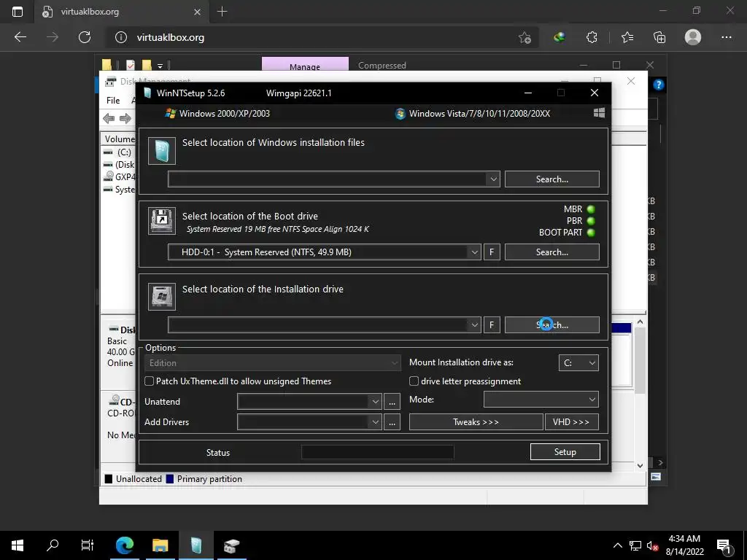
Task: Open Task View on the taskbar
Action: pyautogui.click(x=88, y=545)
